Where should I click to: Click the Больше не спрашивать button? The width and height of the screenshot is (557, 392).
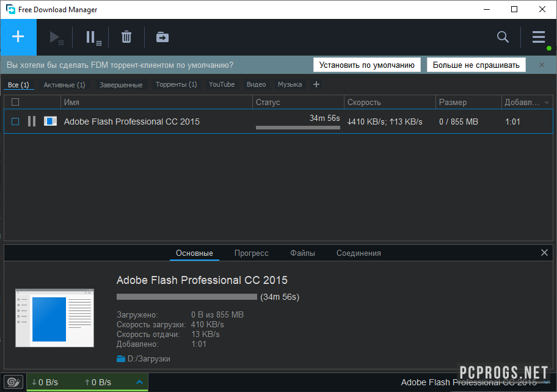(x=476, y=65)
